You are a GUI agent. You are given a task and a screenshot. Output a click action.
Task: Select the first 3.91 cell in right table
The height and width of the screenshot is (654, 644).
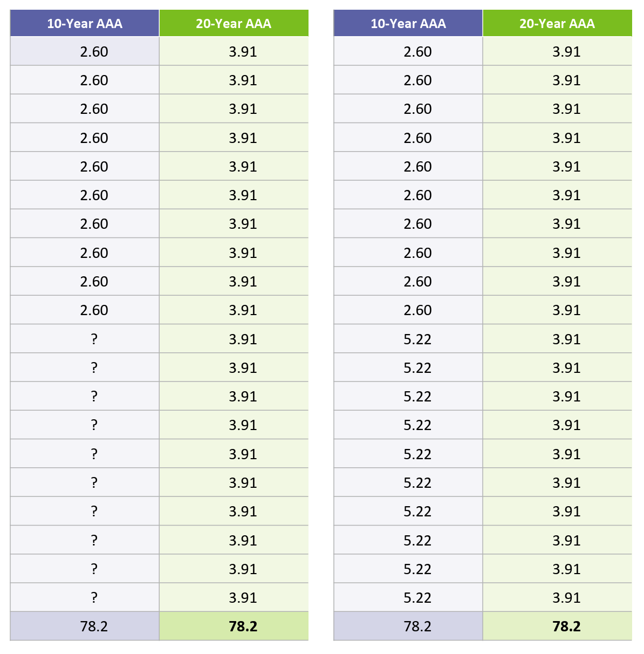[x=567, y=52]
